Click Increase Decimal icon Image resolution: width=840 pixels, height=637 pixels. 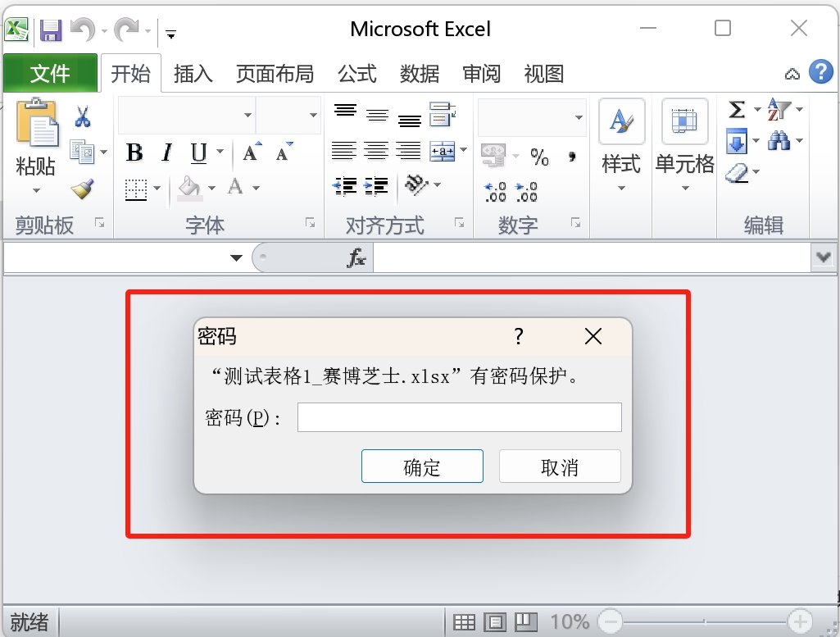496,192
